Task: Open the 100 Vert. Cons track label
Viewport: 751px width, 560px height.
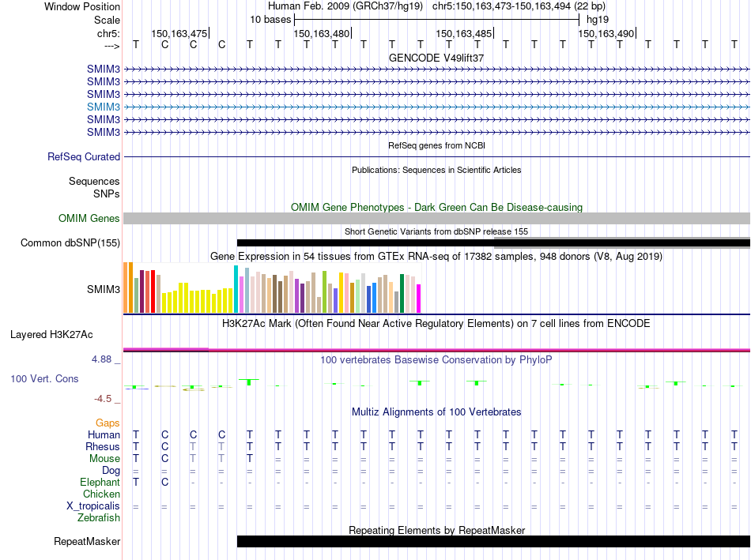Action: pyautogui.click(x=44, y=379)
